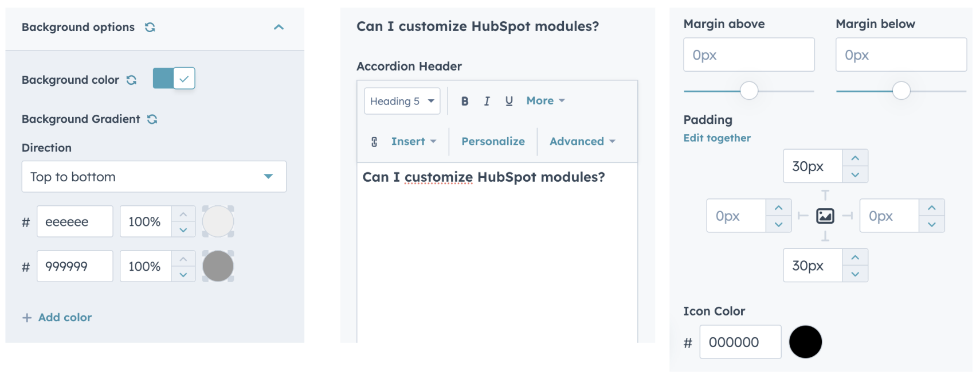
Task: Click the center image icon in Padding
Action: [x=825, y=216]
